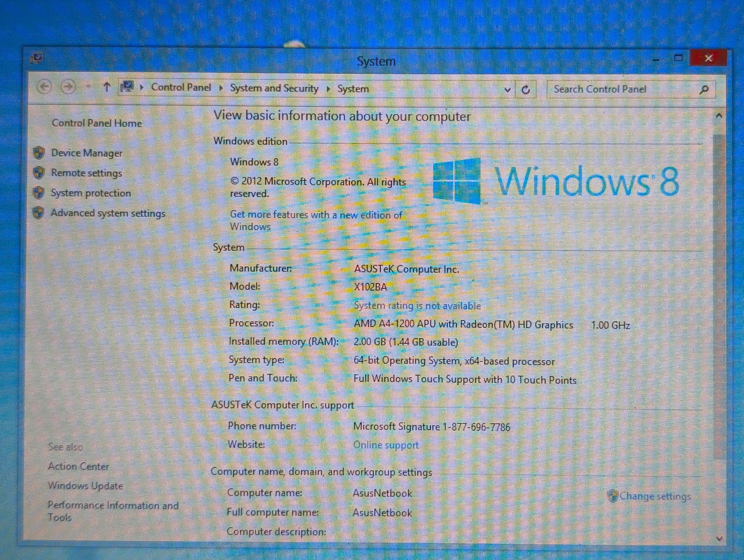
Task: Click the shield icon beside System protection
Action: pos(39,193)
